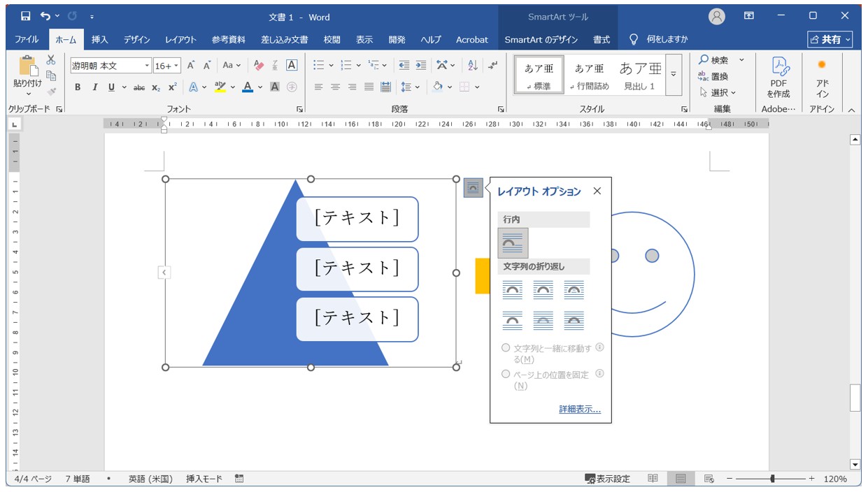The image size is (868, 492).
Task: Select ページ上の位置を固定 radio button
Action: [506, 374]
